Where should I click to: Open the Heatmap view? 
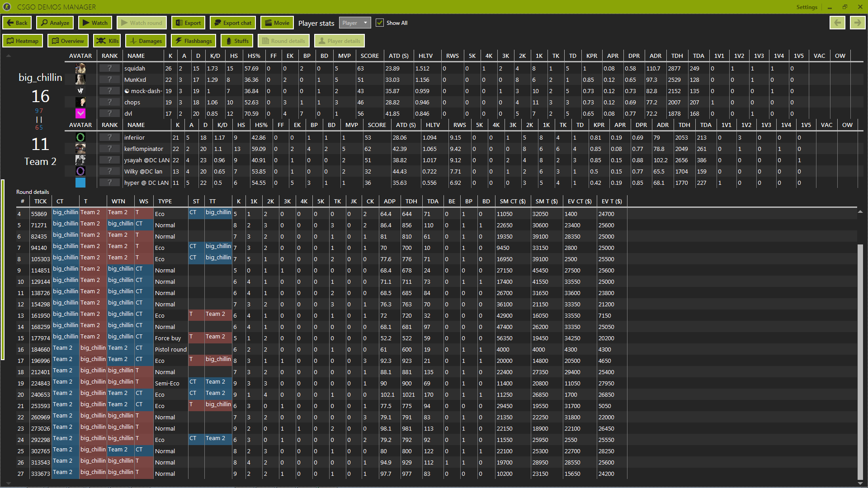(x=23, y=41)
